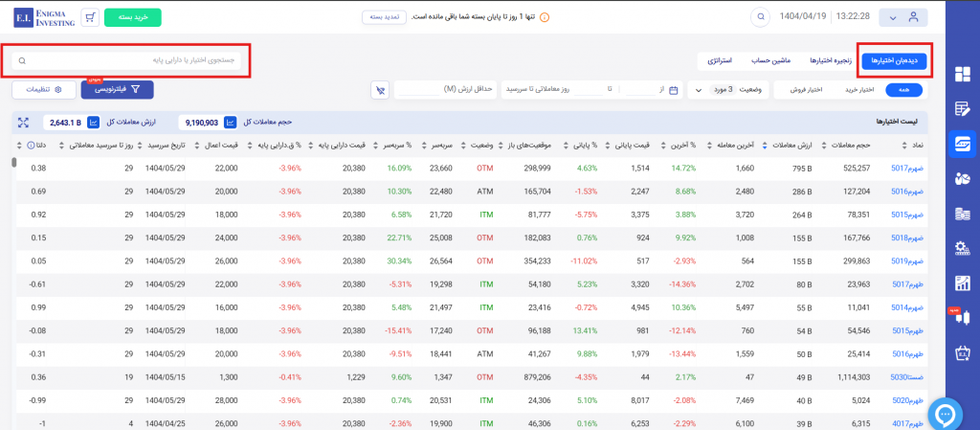Select the اختیار خرید filter option
Image resolution: width=980 pixels, height=430 pixels.
point(857,90)
